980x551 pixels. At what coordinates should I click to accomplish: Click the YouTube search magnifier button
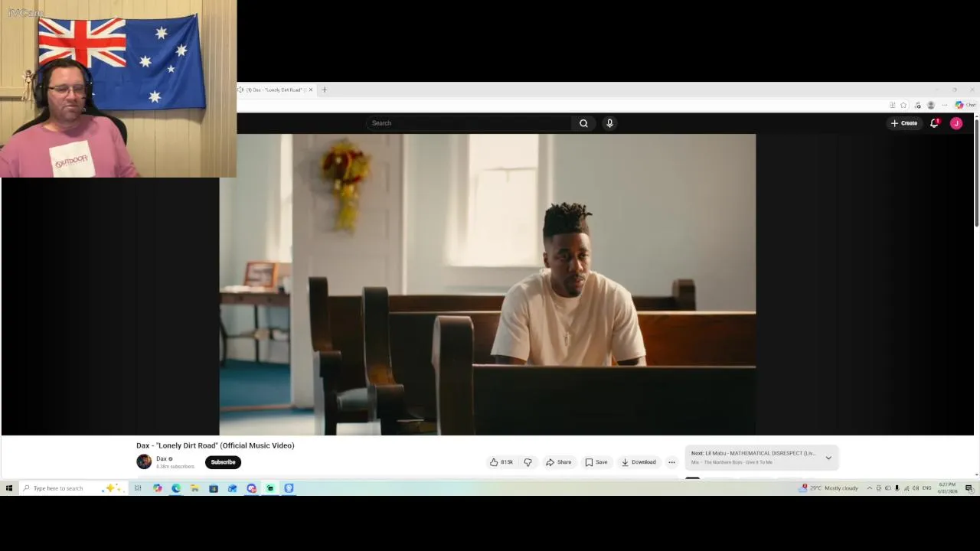tap(583, 123)
